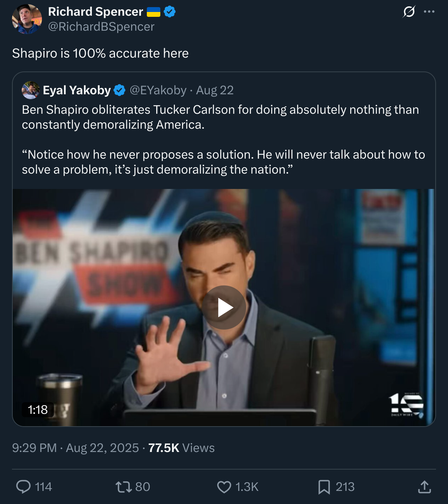Open Eyal Yakoby's small avatar
This screenshot has height=504, width=448.
click(31, 90)
